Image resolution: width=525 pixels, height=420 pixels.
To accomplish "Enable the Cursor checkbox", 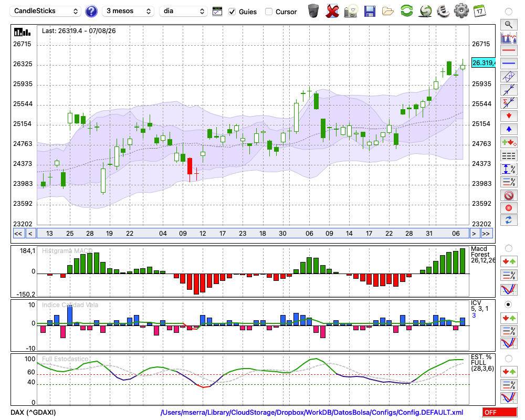I will tap(268, 12).
